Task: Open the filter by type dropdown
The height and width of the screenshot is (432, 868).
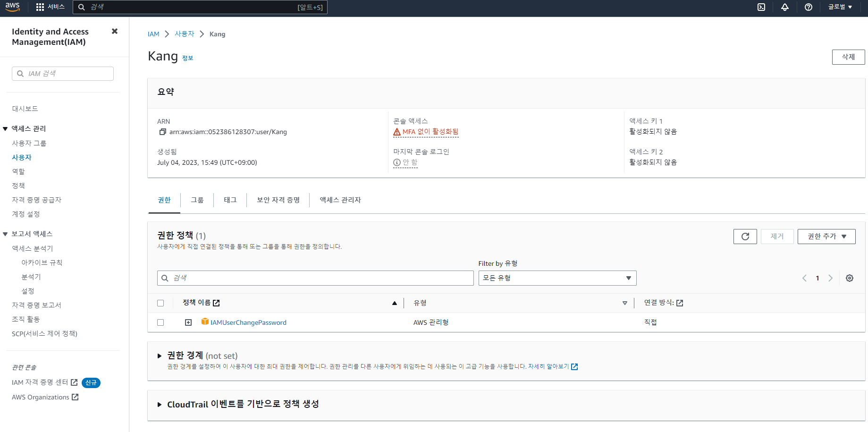Action: [557, 278]
